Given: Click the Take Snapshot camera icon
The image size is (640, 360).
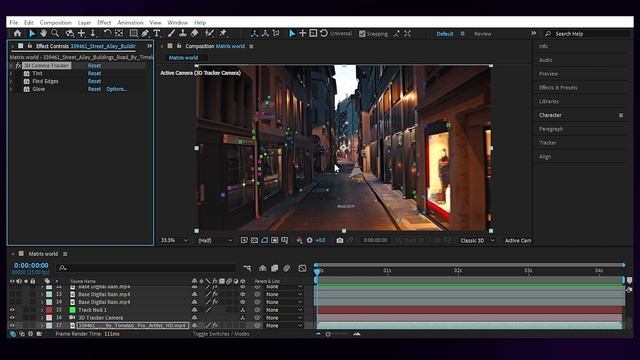Looking at the screenshot, I should (340, 240).
